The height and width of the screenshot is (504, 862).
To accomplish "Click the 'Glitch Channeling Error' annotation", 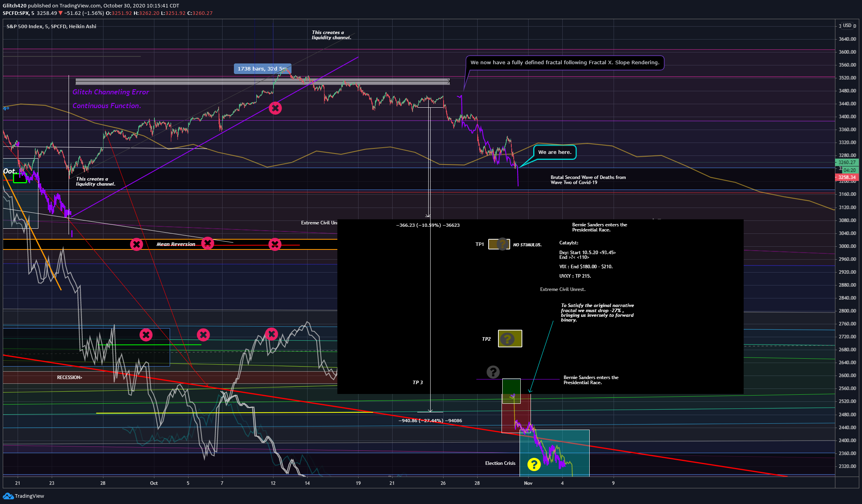I will pyautogui.click(x=111, y=92).
